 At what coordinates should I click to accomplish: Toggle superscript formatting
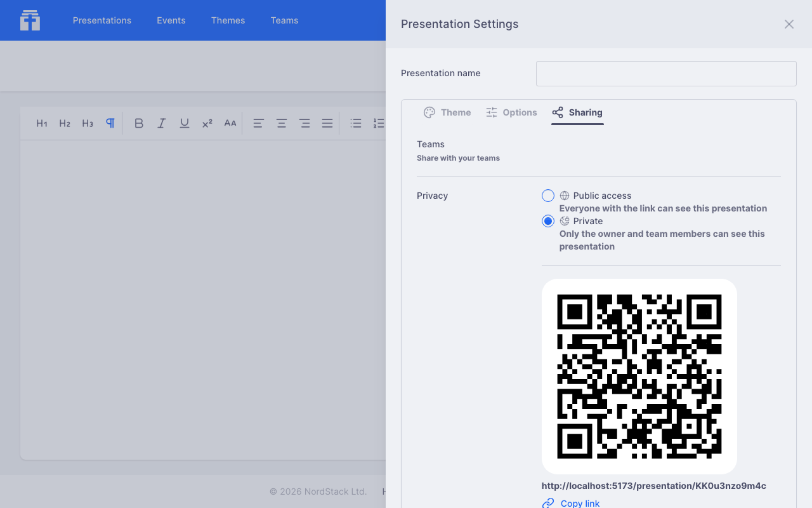pos(207,123)
